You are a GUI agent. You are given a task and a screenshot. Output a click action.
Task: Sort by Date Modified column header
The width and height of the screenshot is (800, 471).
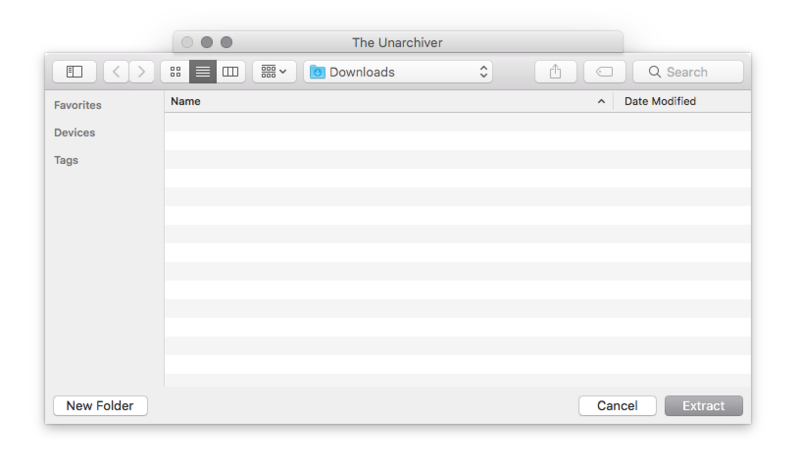tap(682, 101)
